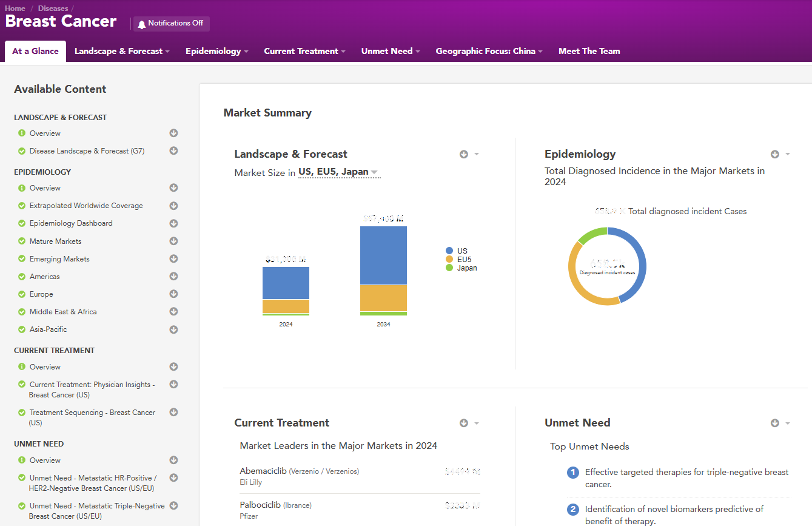The image size is (812, 526).
Task: Select the At a Glance tab
Action: [x=35, y=51]
